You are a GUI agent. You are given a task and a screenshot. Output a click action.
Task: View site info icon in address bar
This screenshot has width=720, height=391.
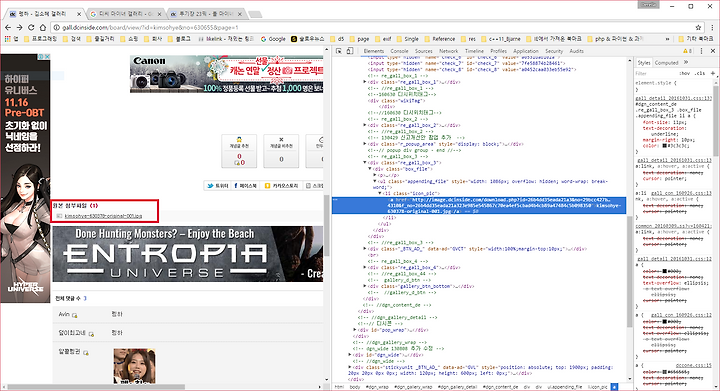point(56,28)
